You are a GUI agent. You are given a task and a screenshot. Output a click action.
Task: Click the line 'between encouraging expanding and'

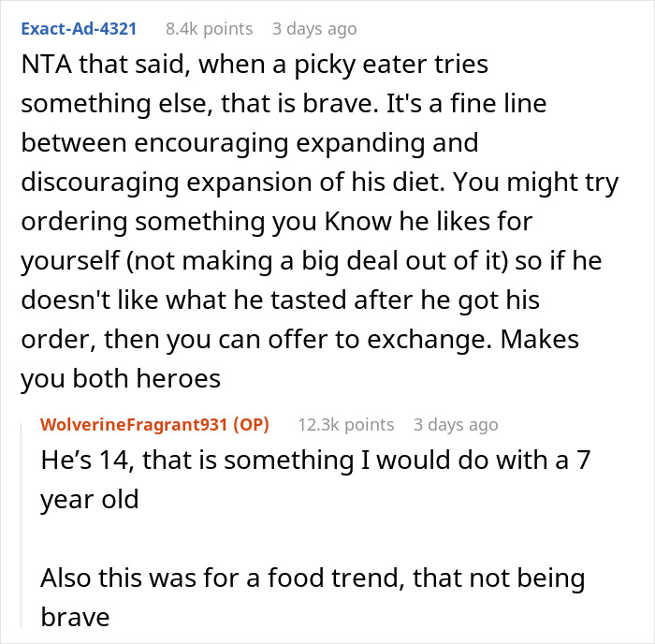[250, 143]
